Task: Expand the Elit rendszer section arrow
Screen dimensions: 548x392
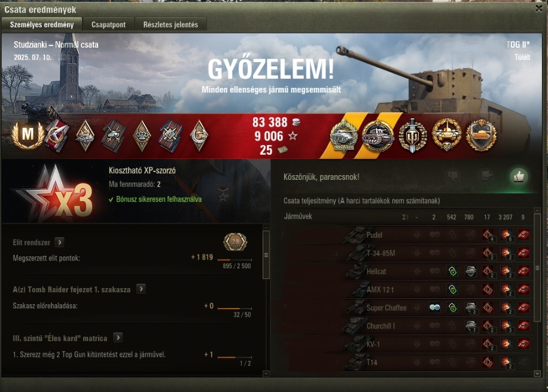Action: coord(60,242)
